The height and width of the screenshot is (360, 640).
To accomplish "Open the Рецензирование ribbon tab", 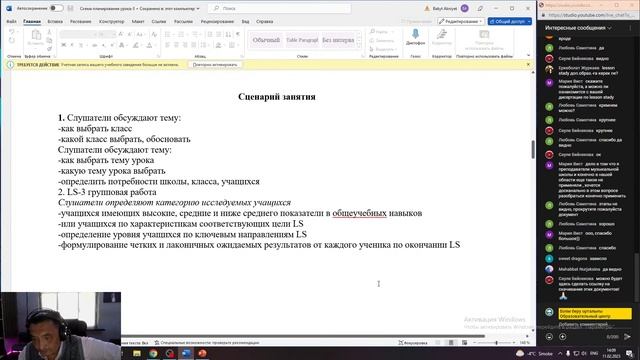I will tap(217, 21).
